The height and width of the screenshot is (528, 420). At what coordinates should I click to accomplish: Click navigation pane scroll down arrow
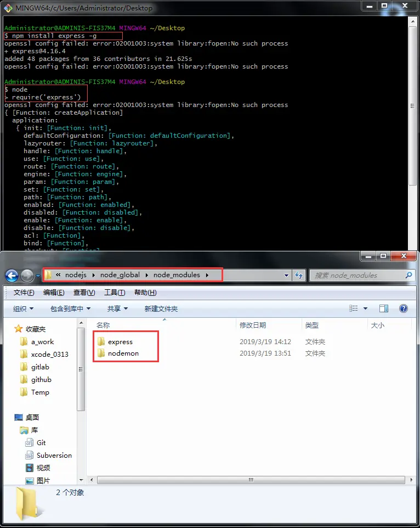[81, 480]
